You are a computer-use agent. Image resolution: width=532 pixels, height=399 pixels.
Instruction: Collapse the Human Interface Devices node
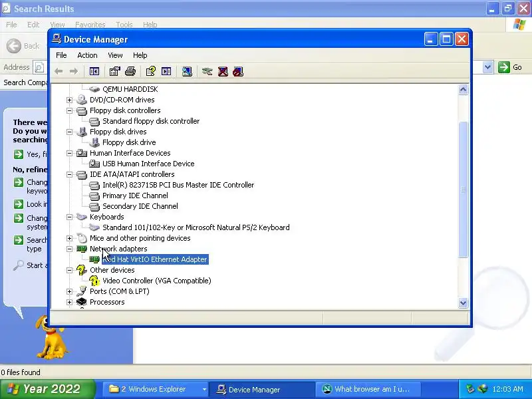coord(70,154)
